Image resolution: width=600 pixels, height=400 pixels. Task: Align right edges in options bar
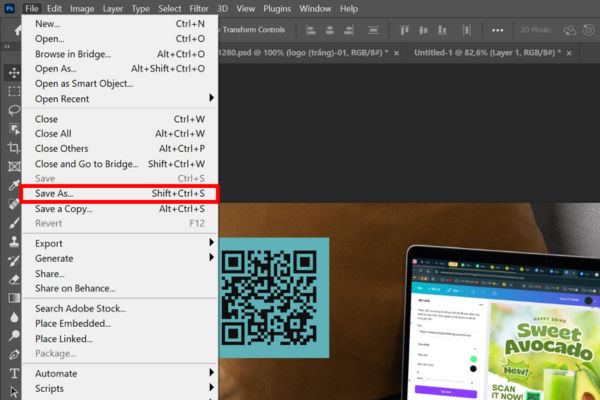click(x=349, y=30)
